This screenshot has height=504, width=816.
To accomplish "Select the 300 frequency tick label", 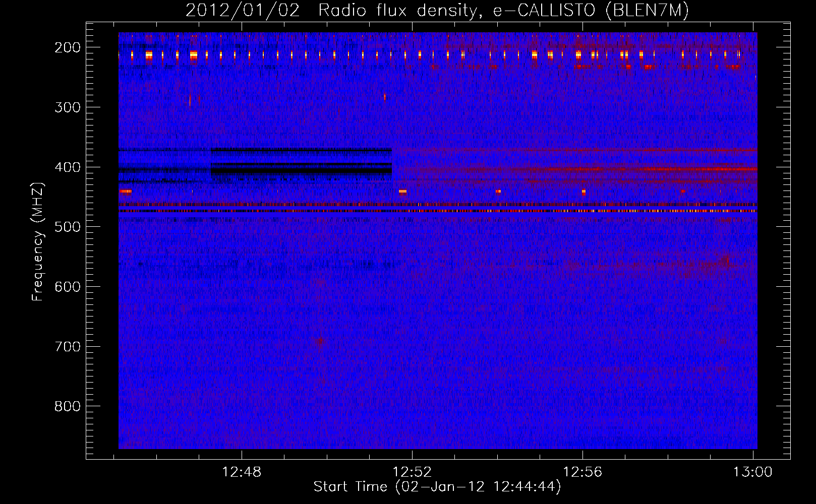I will tap(68, 107).
